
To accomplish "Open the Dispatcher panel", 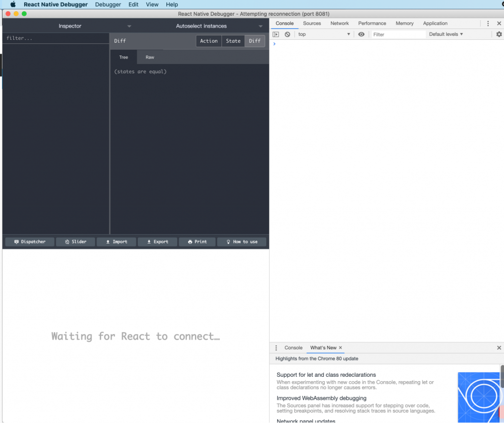I will point(30,242).
